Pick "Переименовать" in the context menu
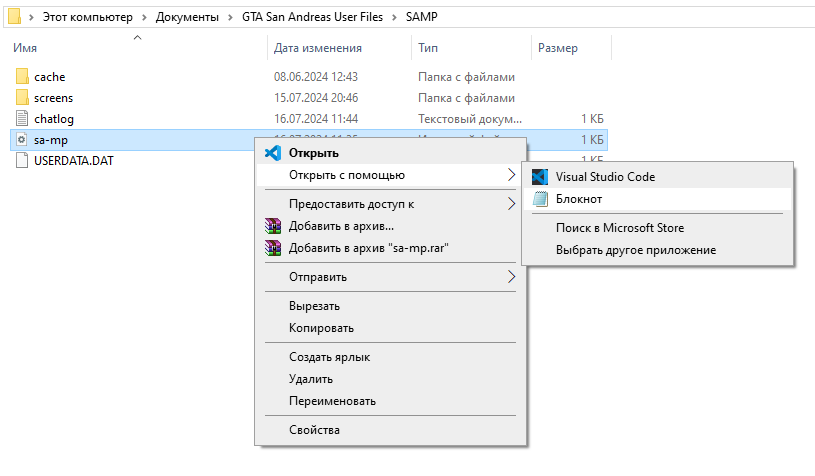 332,401
